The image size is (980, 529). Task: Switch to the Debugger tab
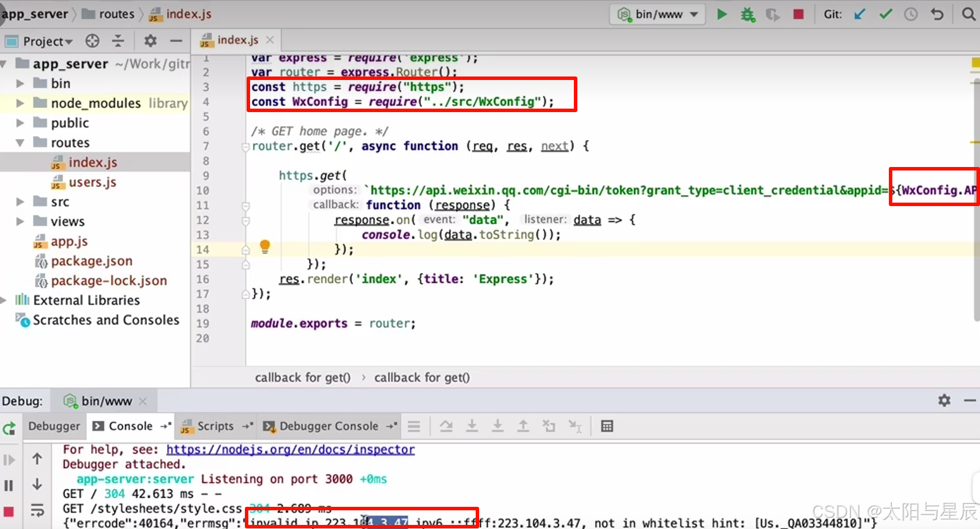tap(54, 426)
